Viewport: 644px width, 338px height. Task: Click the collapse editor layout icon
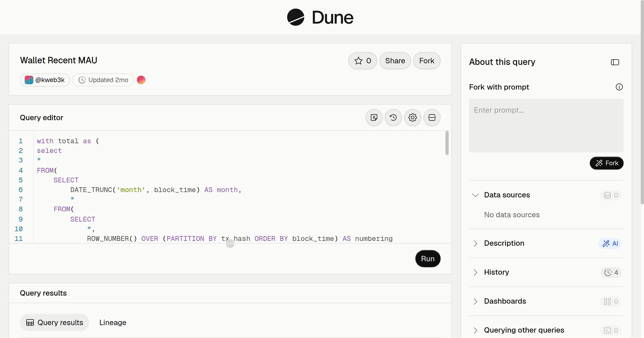coord(432,117)
